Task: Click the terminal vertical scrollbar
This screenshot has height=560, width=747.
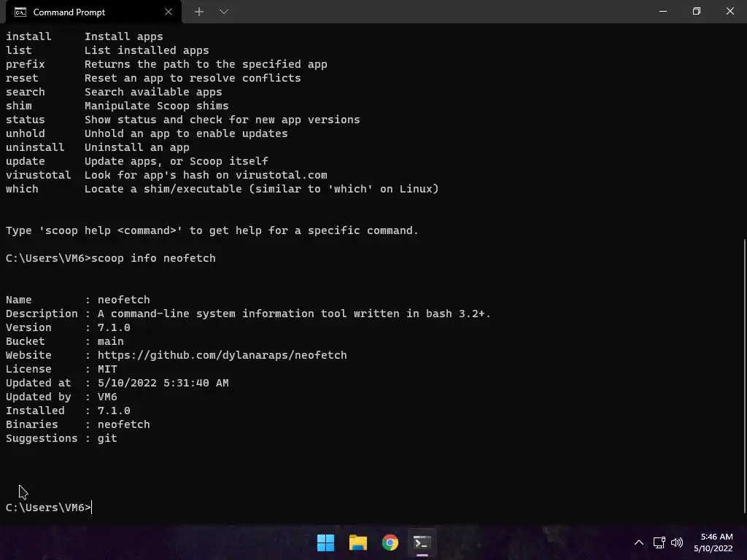Action: coord(744,376)
